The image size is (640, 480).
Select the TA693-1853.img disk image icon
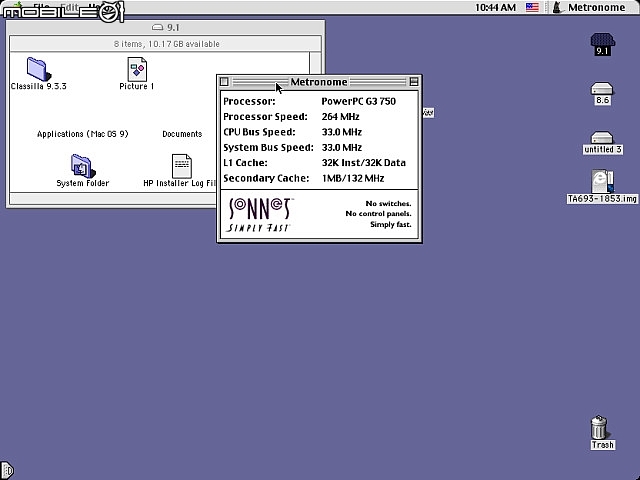pyautogui.click(x=602, y=182)
